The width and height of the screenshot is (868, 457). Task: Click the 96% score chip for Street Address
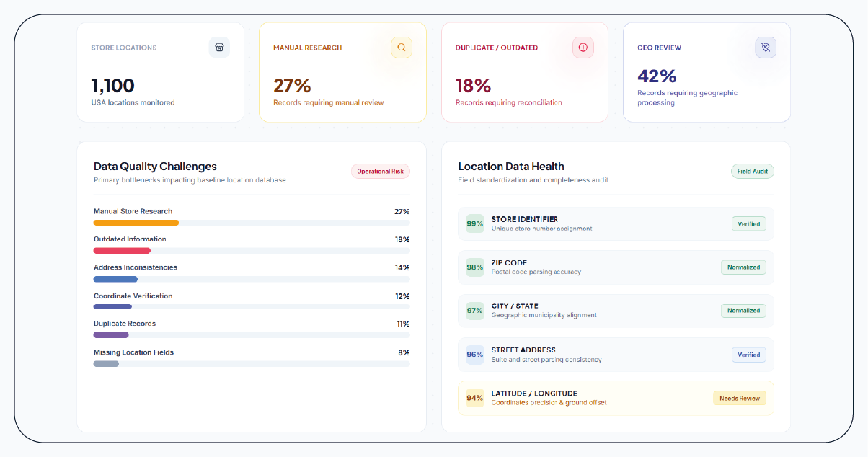coord(475,355)
